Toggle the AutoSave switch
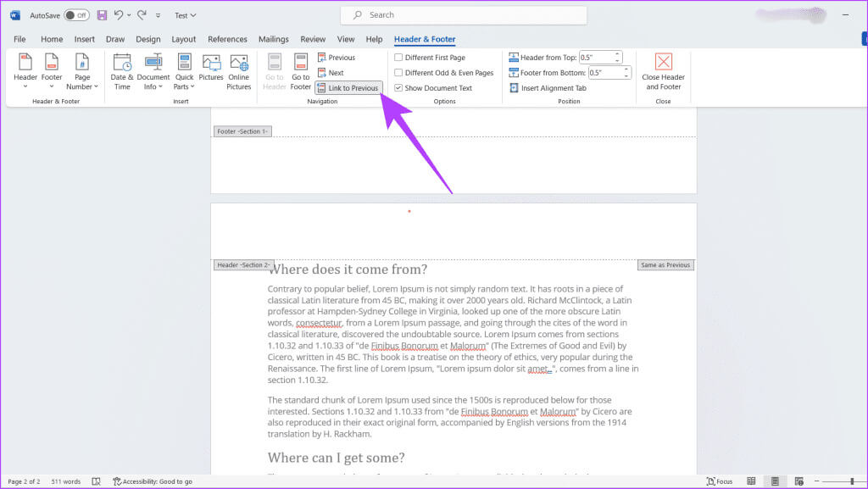Viewport: 868px width, 489px height. 76,15
